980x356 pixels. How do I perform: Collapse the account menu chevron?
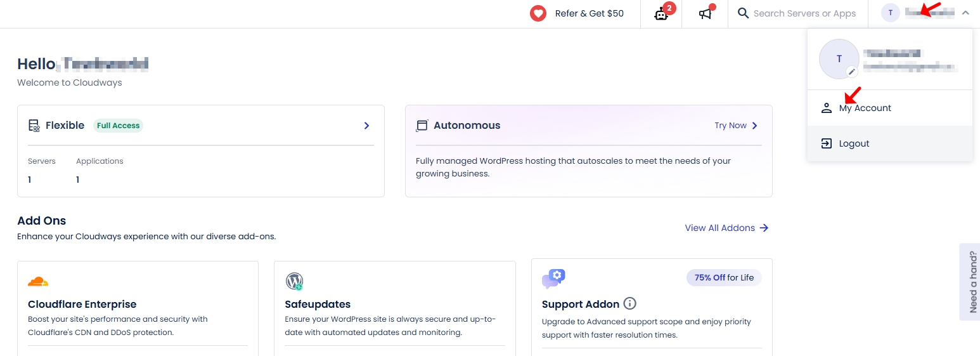click(x=965, y=13)
